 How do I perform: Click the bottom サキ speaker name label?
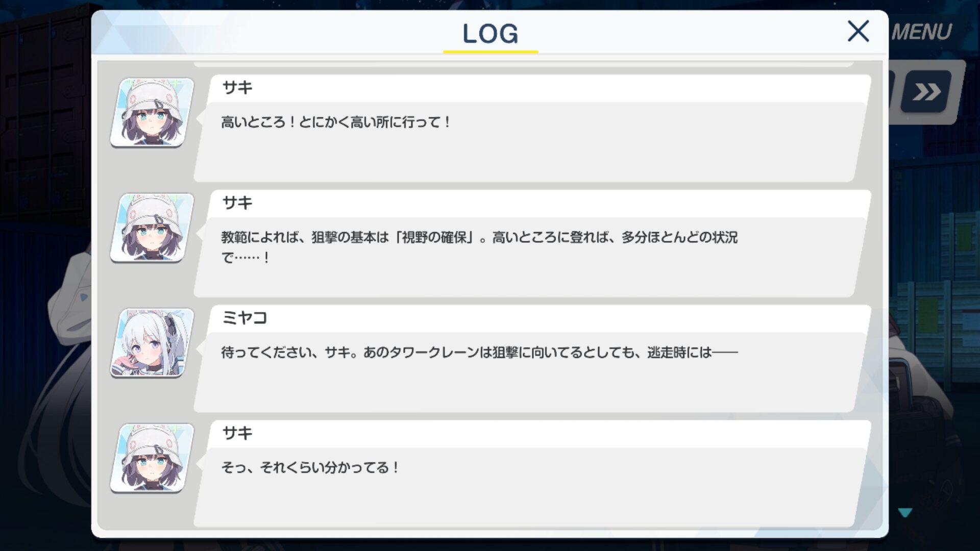click(237, 433)
